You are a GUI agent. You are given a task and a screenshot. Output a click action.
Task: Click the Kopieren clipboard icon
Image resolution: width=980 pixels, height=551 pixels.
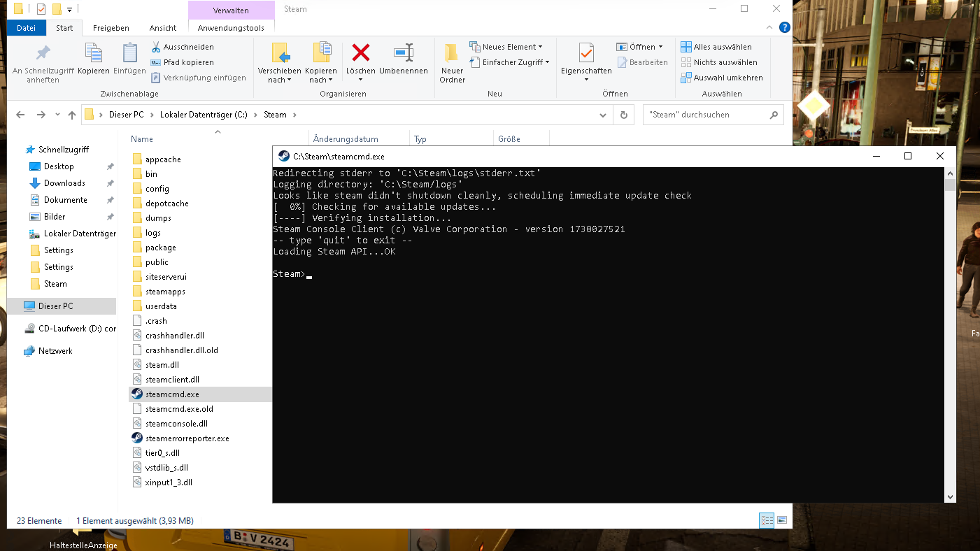(x=93, y=53)
